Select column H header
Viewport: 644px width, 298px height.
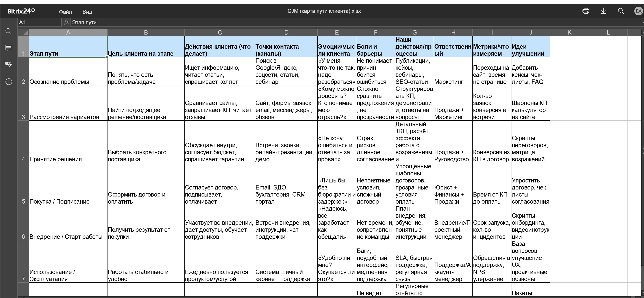tap(453, 33)
